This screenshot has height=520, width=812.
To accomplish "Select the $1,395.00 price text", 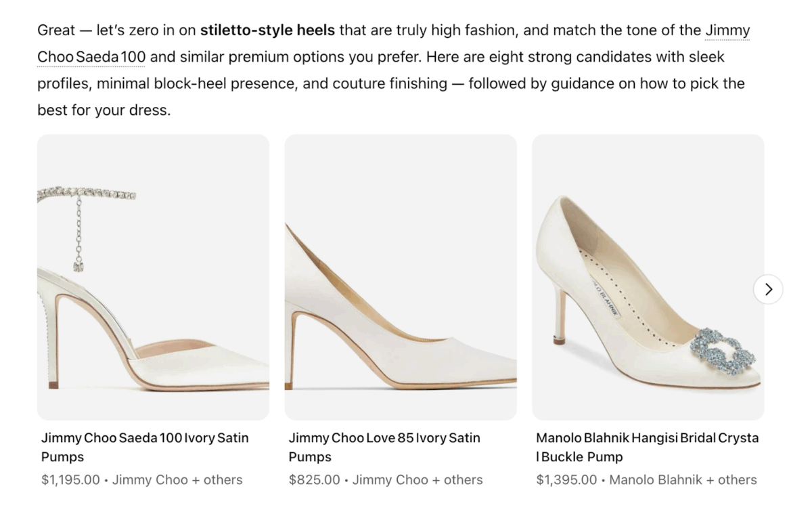I will tap(566, 479).
